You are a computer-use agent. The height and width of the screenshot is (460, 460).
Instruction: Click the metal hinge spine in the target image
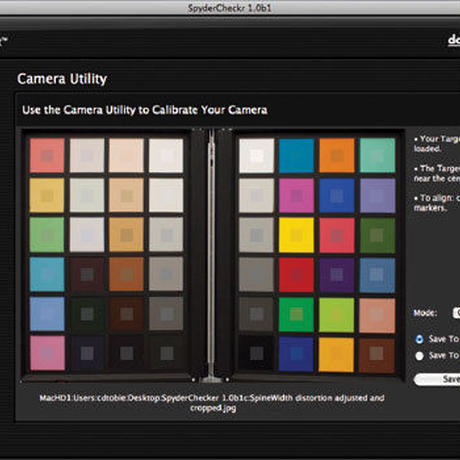tap(211, 255)
